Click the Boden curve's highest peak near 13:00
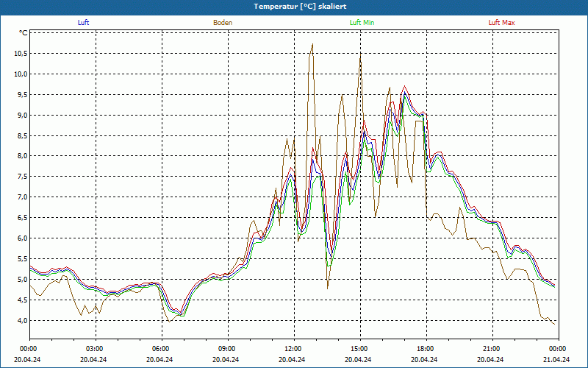The width and height of the screenshot is (588, 368). click(312, 44)
